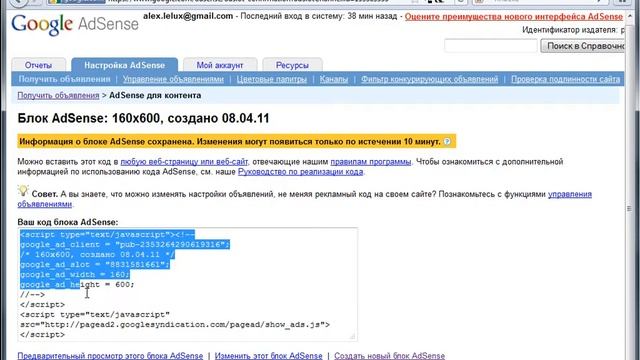Open the Отчеты tab

click(38, 65)
